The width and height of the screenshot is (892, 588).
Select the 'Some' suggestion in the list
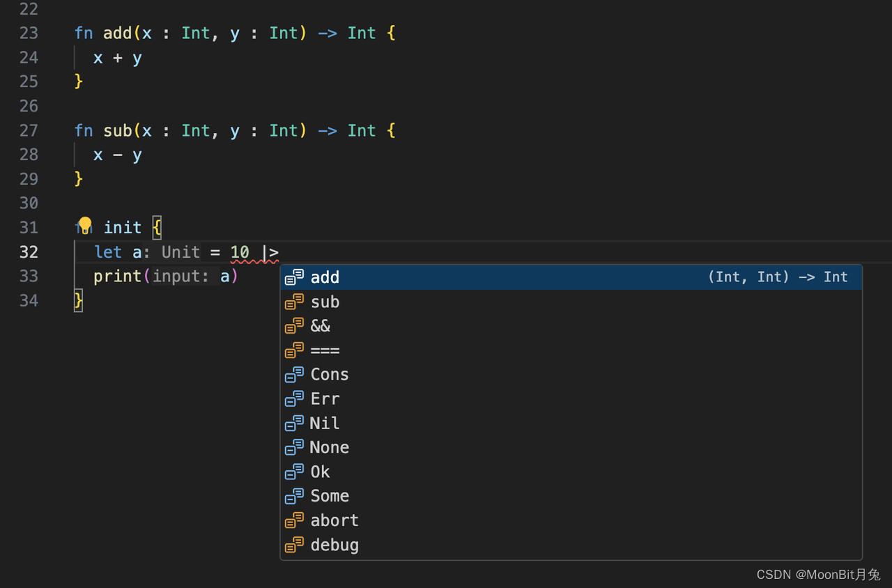point(571,497)
